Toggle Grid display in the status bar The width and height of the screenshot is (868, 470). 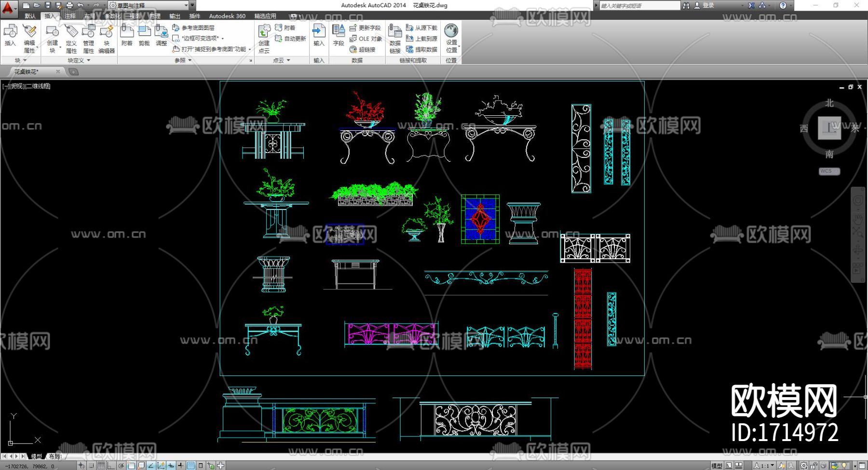pyautogui.click(x=101, y=466)
